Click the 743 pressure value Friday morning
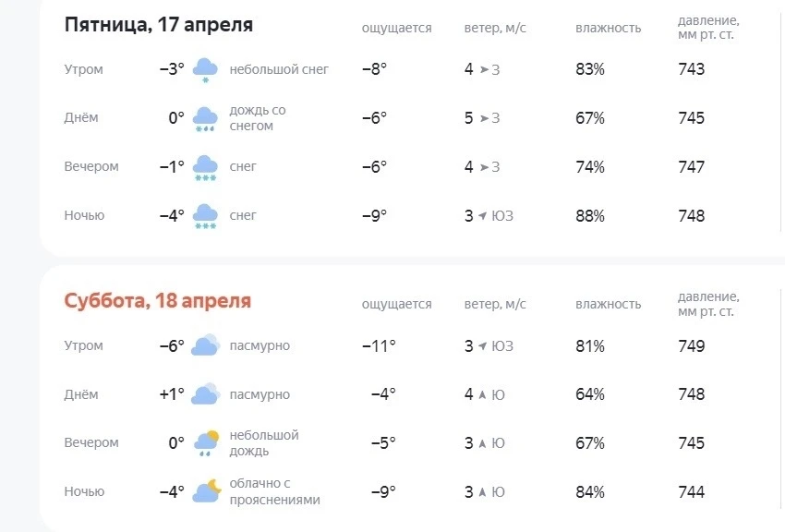This screenshot has width=785, height=532. pyautogui.click(x=692, y=69)
